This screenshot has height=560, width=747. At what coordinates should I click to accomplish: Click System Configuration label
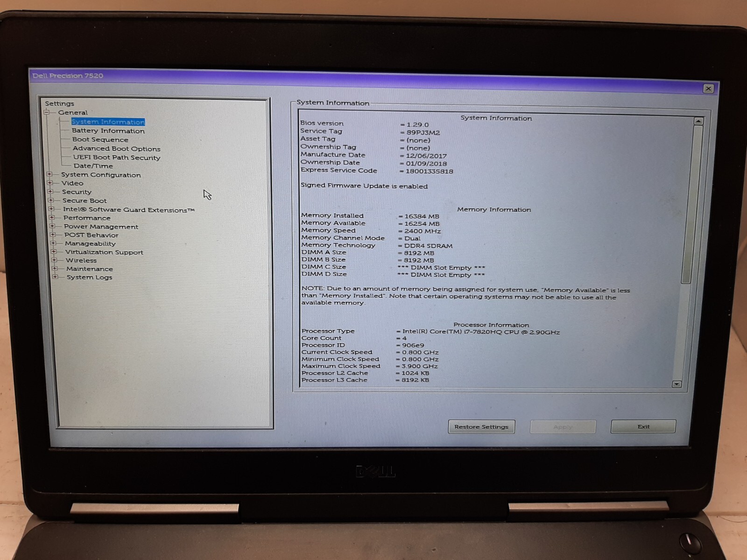pos(101,175)
